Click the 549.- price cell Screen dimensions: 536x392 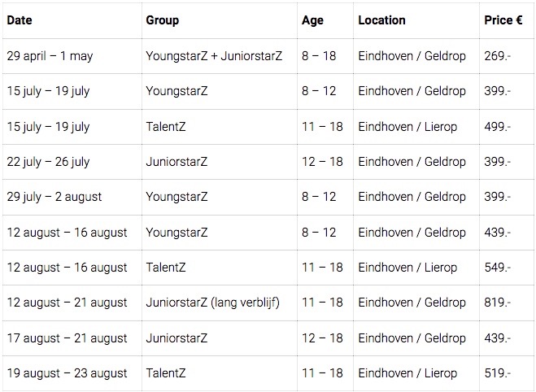[x=497, y=268]
